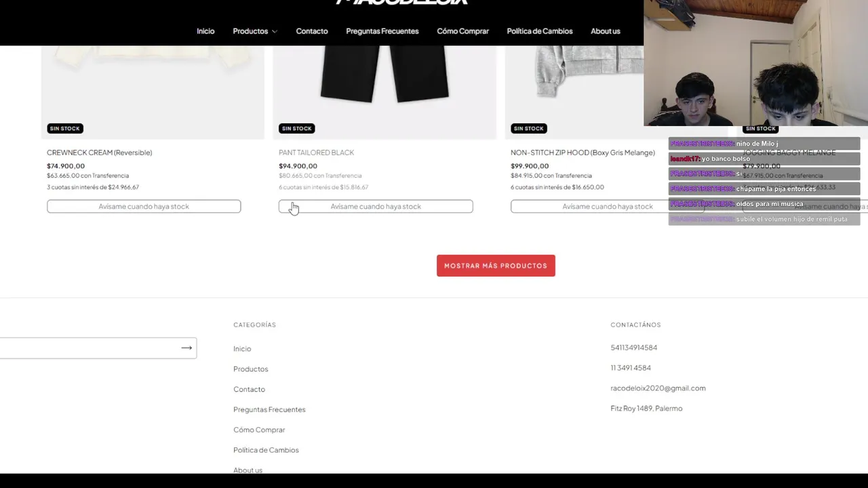Open About us in top navigation

click(x=606, y=31)
